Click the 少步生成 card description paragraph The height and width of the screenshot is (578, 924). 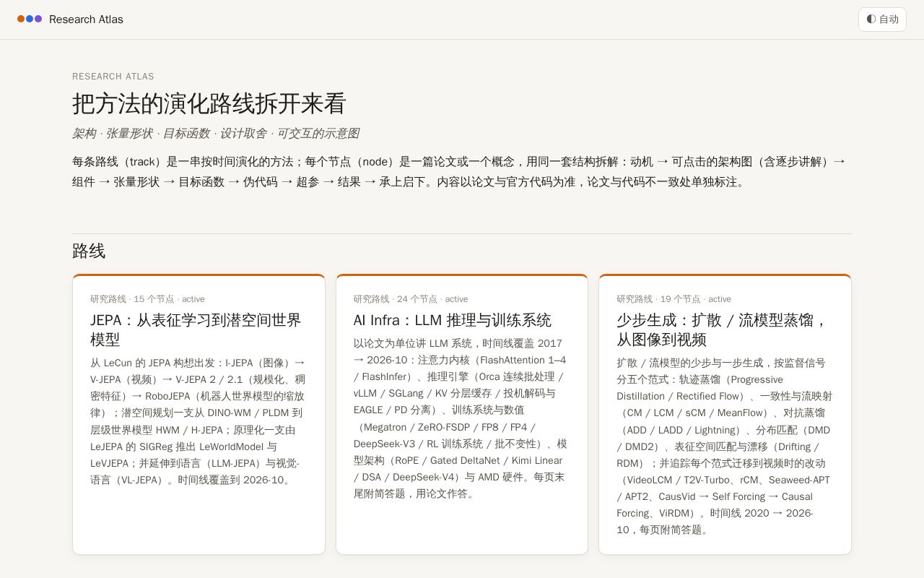pos(725,447)
